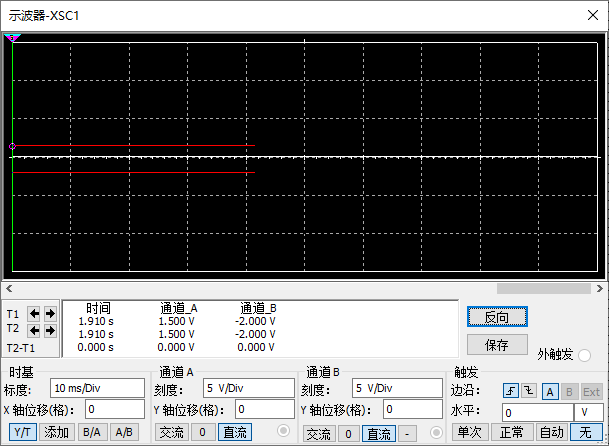This screenshot has height=446, width=609.
Task: Select 添加 display mode
Action: click(56, 432)
